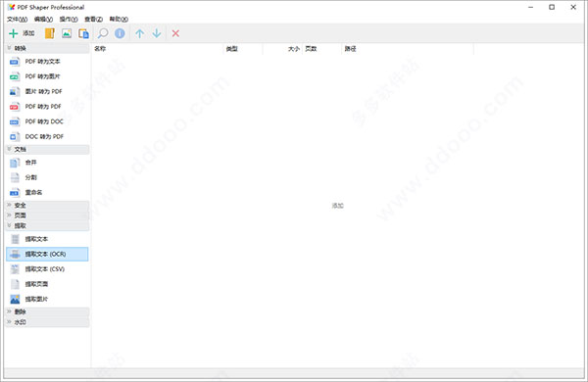Open the 编辑 menu

coord(43,20)
